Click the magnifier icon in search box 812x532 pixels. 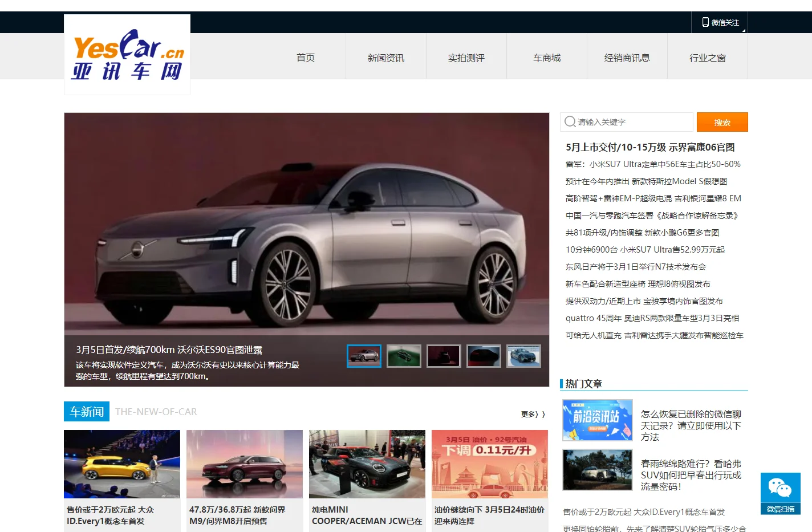570,121
